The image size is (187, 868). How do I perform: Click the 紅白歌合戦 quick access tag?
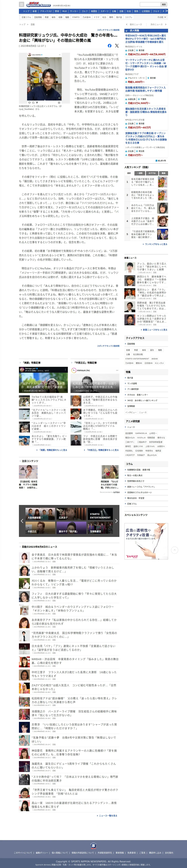tap(138, 354)
